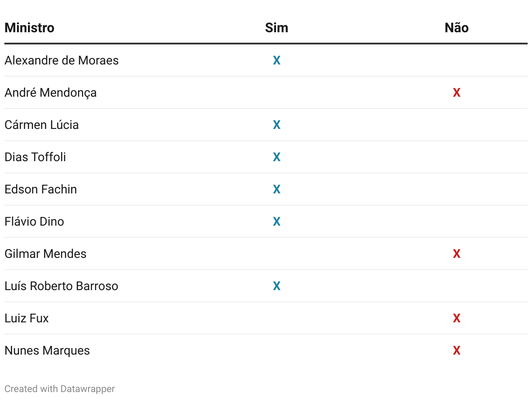Click red X for André Mendonça

tap(457, 93)
